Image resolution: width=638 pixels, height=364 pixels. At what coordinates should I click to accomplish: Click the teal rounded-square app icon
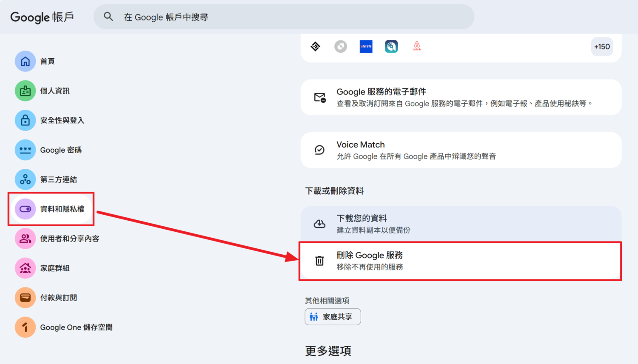pyautogui.click(x=391, y=46)
